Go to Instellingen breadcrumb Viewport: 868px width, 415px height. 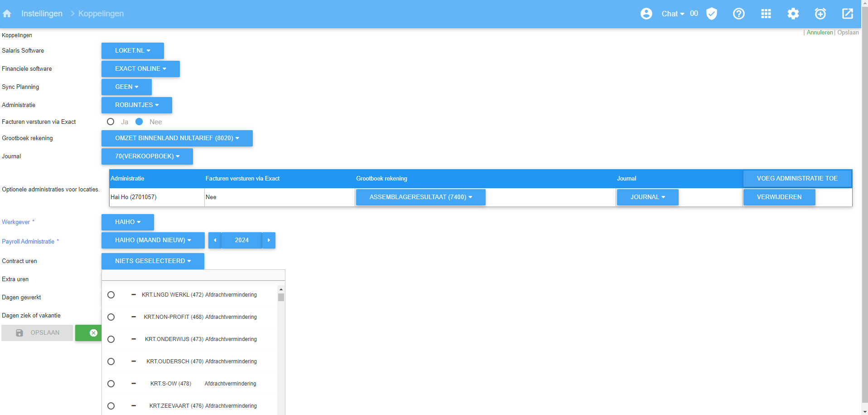tap(42, 14)
